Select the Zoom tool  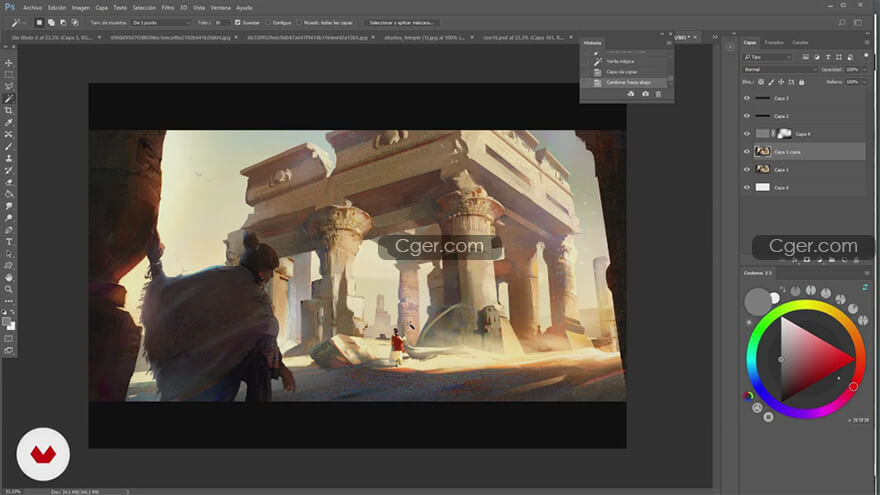tap(8, 289)
